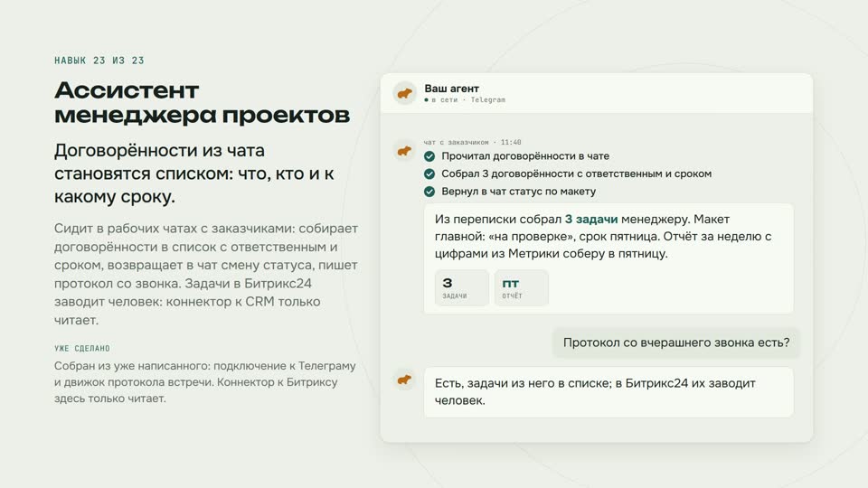Click the checkmark next to 'Прочитал договорённости в чате'
868x488 pixels.
[x=429, y=156]
